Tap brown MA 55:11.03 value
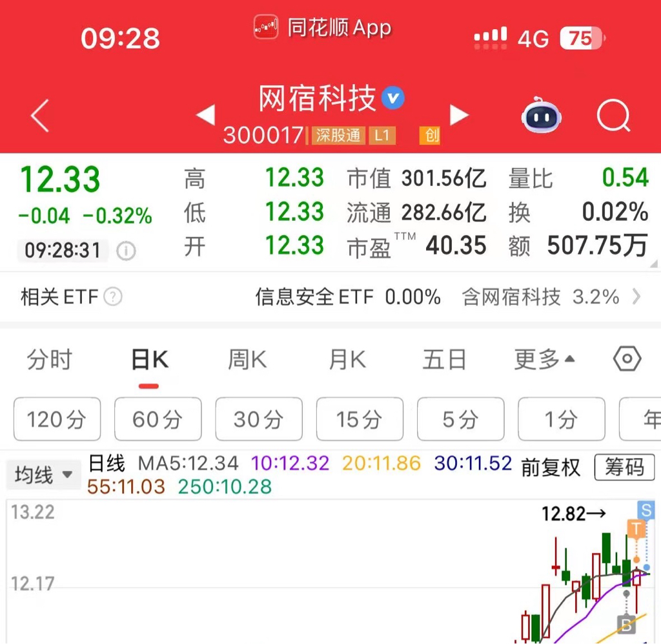661x644 pixels. tap(126, 486)
